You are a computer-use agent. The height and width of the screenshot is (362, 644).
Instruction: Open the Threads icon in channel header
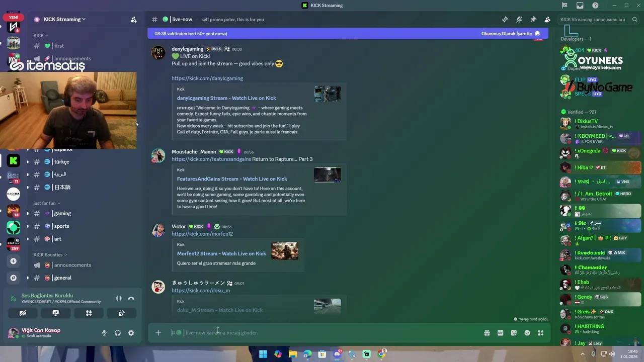[505, 20]
